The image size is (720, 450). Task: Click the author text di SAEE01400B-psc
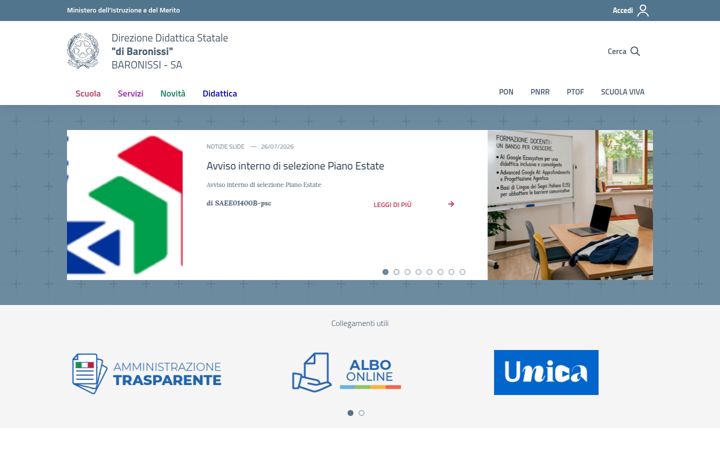239,203
